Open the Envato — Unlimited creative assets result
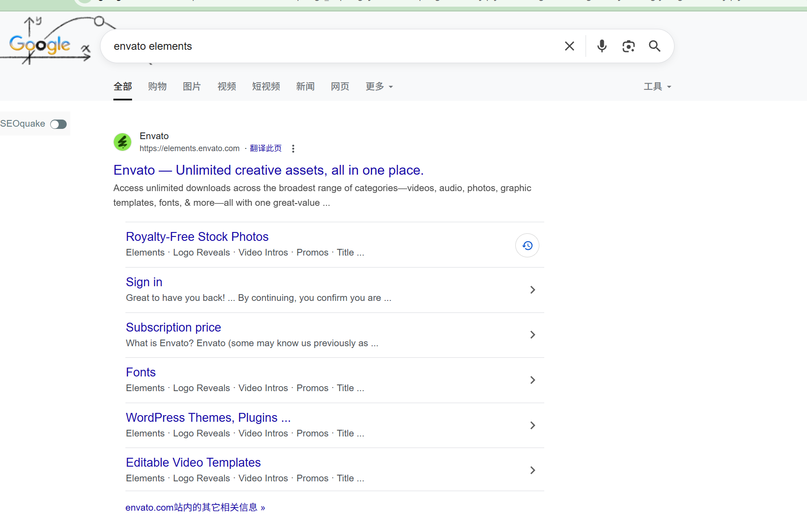 pyautogui.click(x=269, y=170)
